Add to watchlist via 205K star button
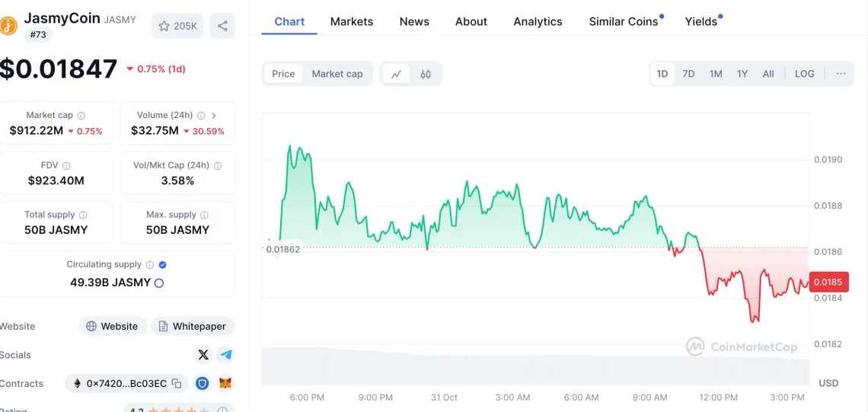Screen dimensions: 868x412 coord(177,25)
